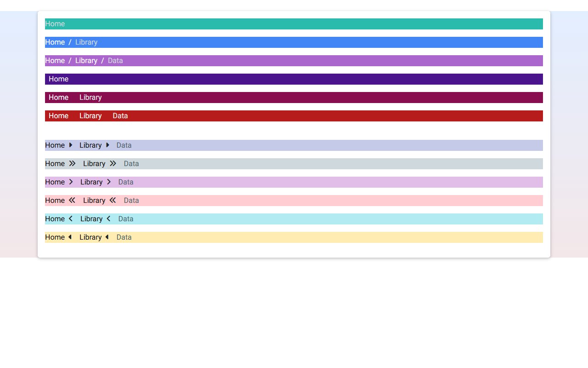Open Library in the light purple slash breadcrumb
588x368 pixels.
coord(86,61)
